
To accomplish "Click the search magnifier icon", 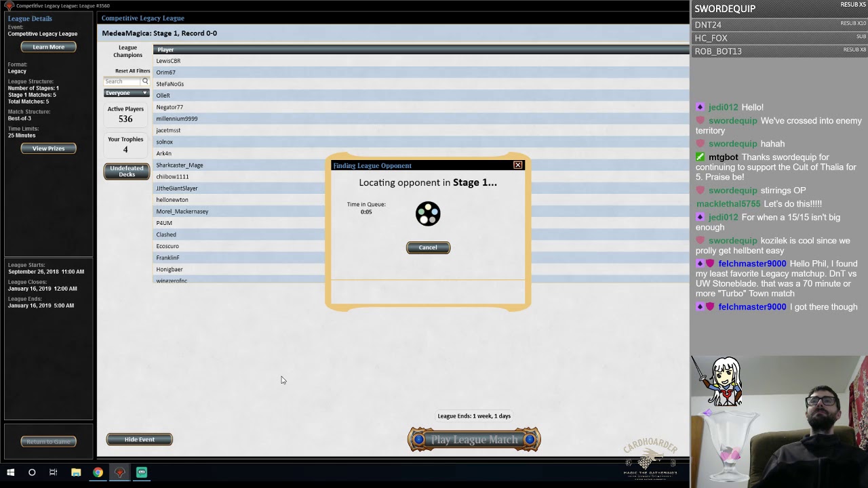I will click(145, 81).
